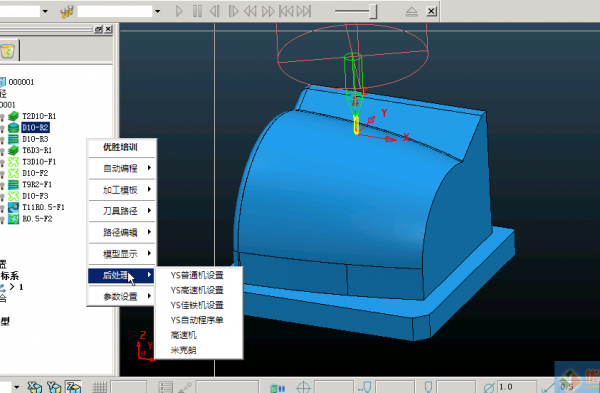Open the 模型显示 submenu
The height and width of the screenshot is (393, 600).
coord(122,254)
